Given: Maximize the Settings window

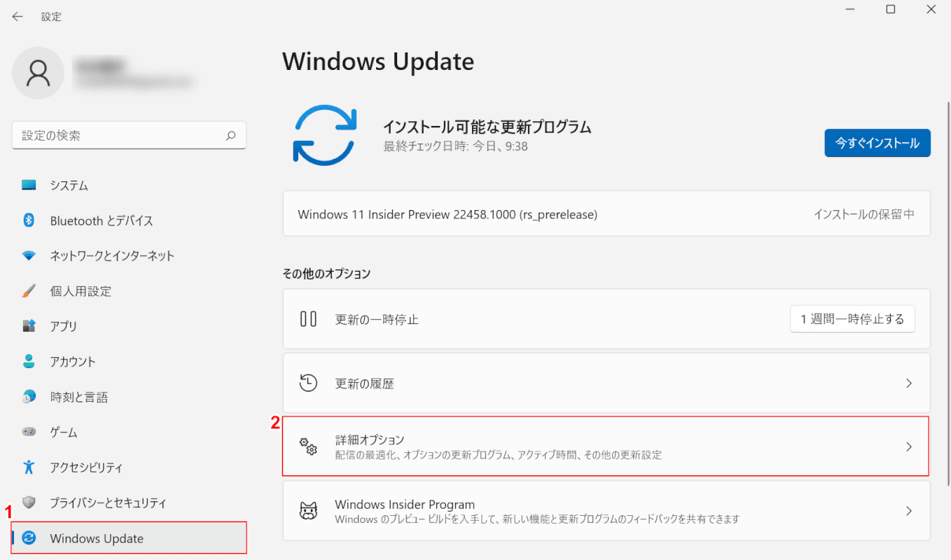Looking at the screenshot, I should click(x=890, y=10).
